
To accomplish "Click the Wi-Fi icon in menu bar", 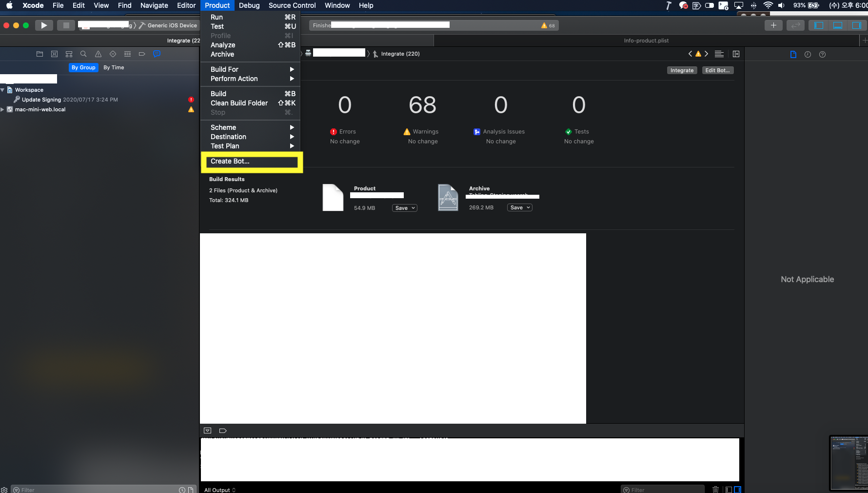I will coord(768,5).
